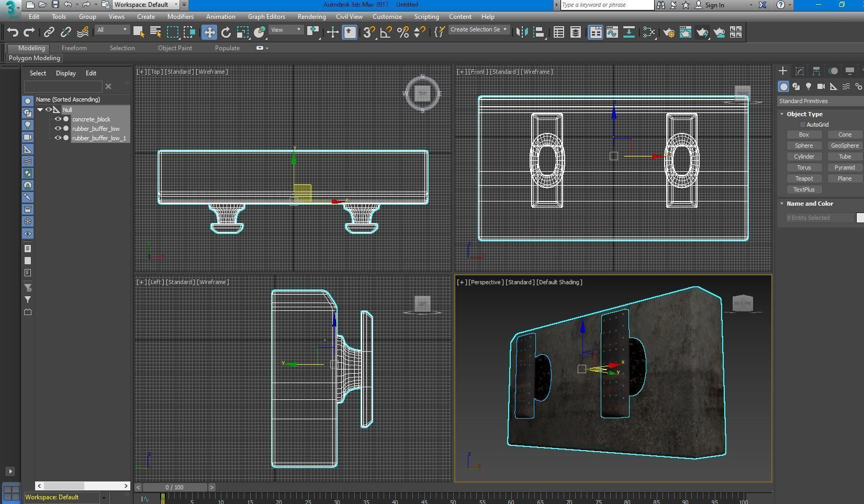Viewport: 864px width, 504px height.
Task: Select the Select and Move tool
Action: pyautogui.click(x=209, y=32)
